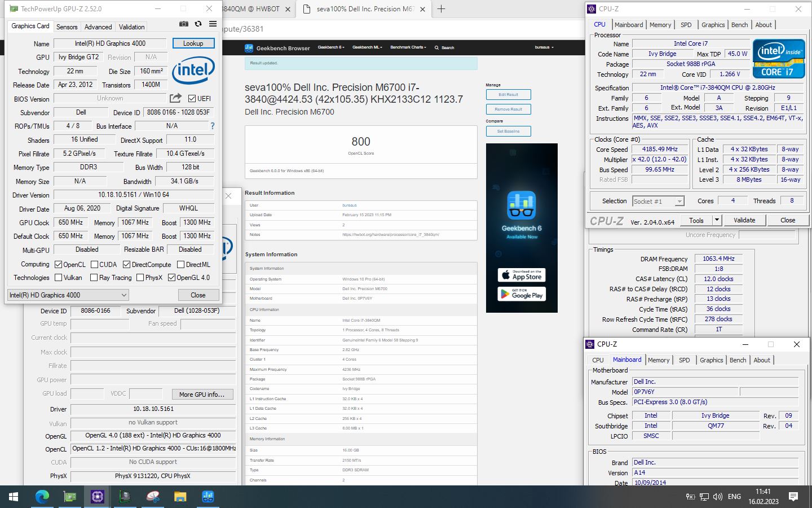Open the Socket #1 selection dropdown in CPU-Z
The height and width of the screenshot is (508, 812).
click(x=658, y=201)
